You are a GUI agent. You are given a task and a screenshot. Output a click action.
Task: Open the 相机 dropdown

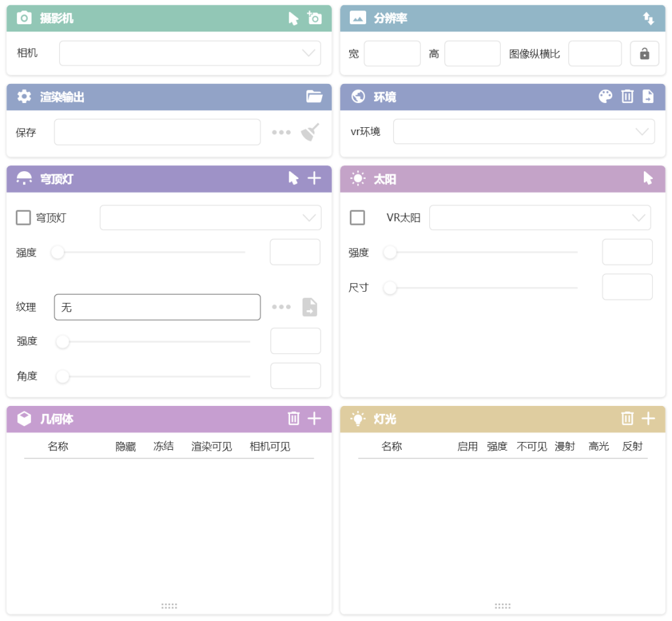(x=190, y=54)
